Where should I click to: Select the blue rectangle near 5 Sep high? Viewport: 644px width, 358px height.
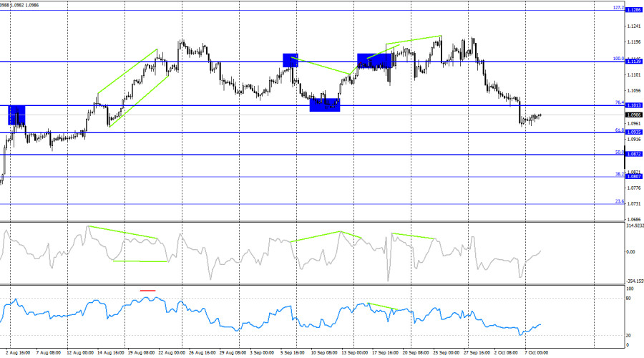click(x=291, y=60)
